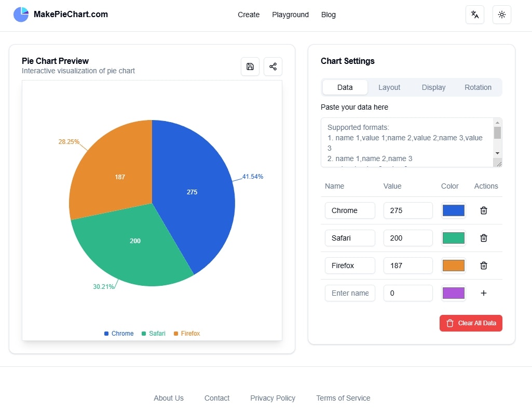Delete the Chrome row with trash icon

click(484, 210)
